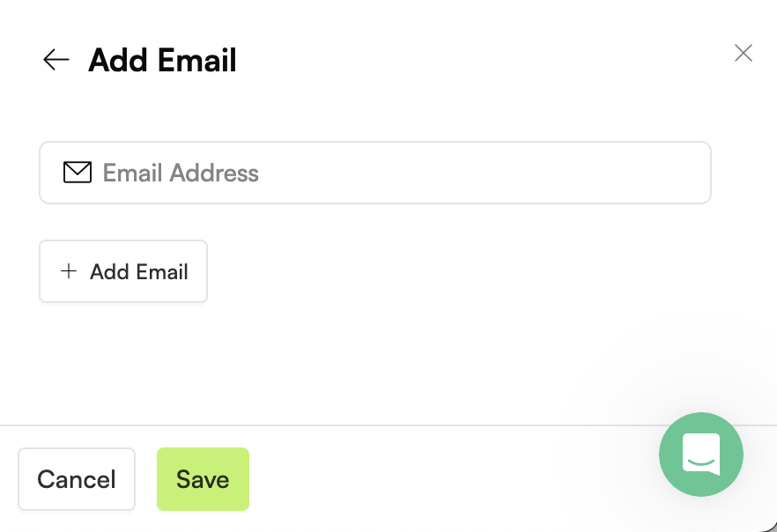Save the email address
777x532 pixels.
pyautogui.click(x=203, y=479)
